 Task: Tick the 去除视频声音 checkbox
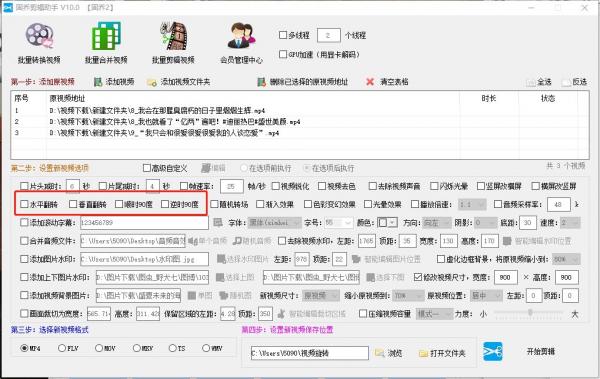373,186
